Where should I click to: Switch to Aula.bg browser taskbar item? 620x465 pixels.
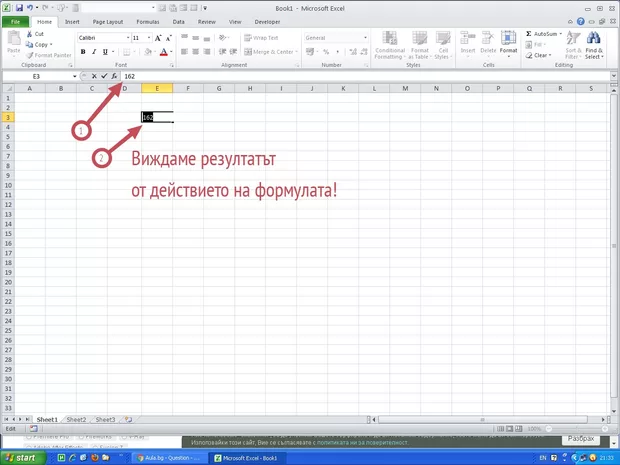[x=168, y=458]
